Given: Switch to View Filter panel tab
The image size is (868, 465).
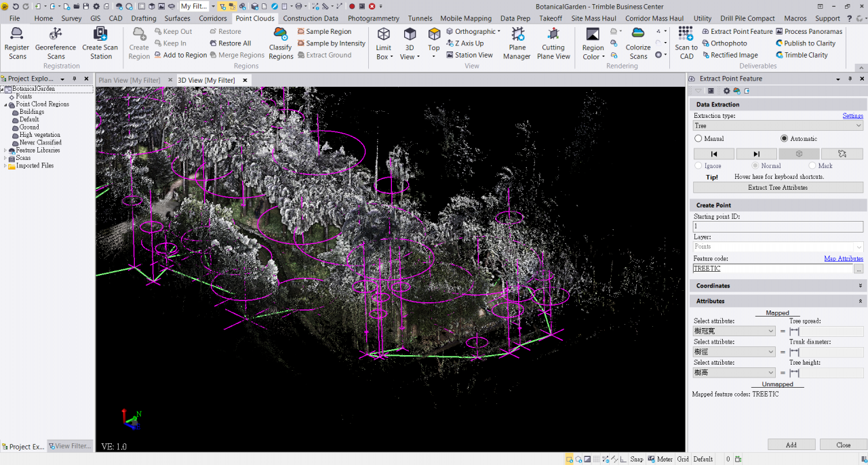Looking at the screenshot, I should (71, 446).
